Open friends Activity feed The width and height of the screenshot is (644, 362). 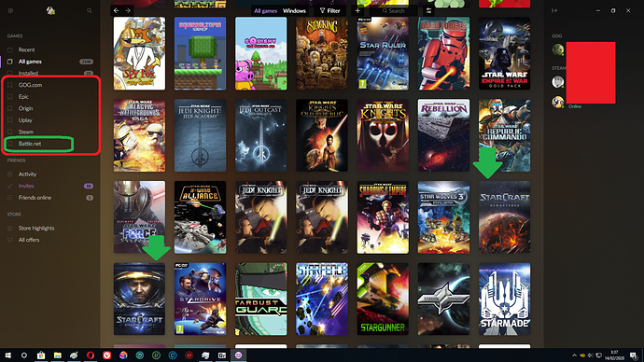(27, 174)
